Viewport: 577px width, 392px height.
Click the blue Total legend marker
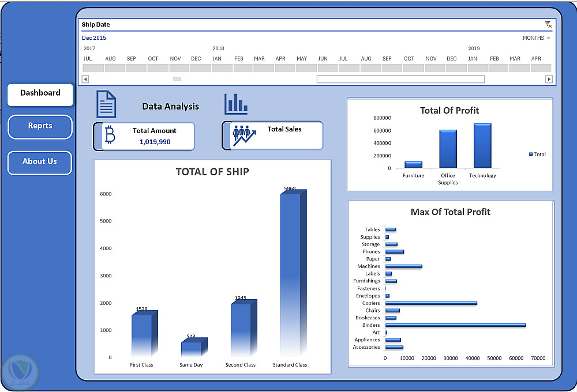[x=531, y=154]
